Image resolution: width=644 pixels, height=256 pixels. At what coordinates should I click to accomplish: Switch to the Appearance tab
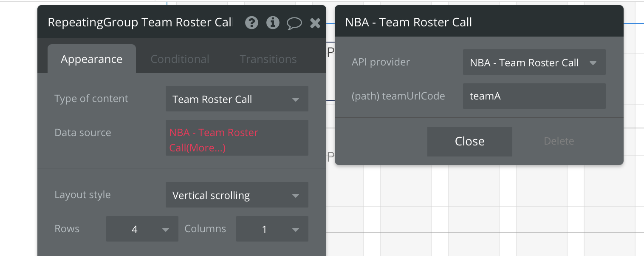[x=92, y=59]
